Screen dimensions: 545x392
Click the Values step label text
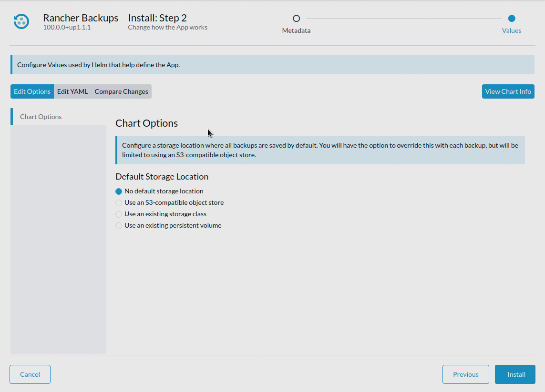(x=511, y=30)
